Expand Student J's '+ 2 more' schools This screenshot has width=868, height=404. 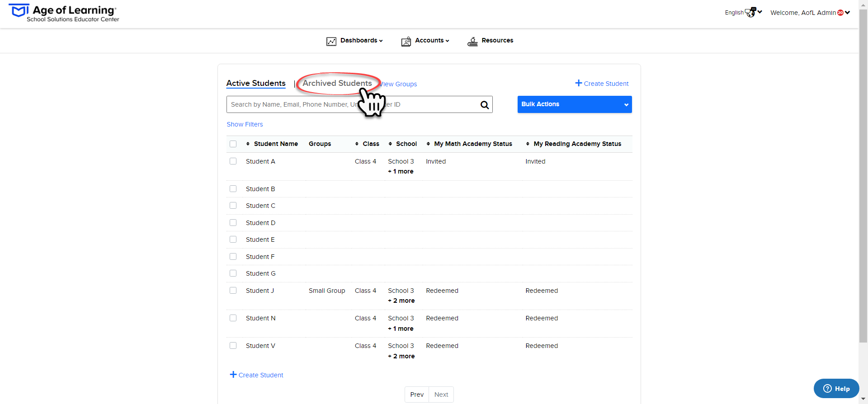(x=401, y=301)
